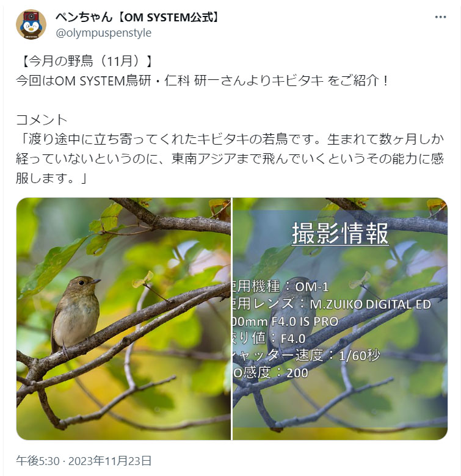
Task: Click the コメント label in tweet
Action: [42, 120]
